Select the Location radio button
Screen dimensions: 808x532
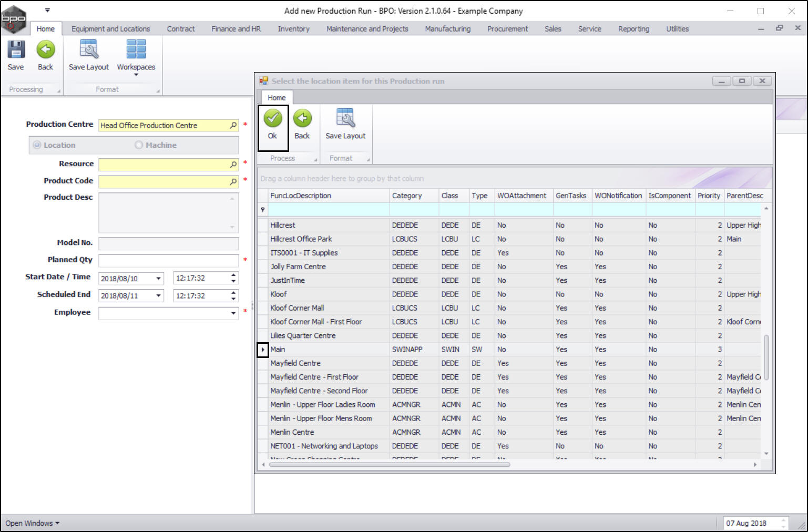[x=37, y=145]
